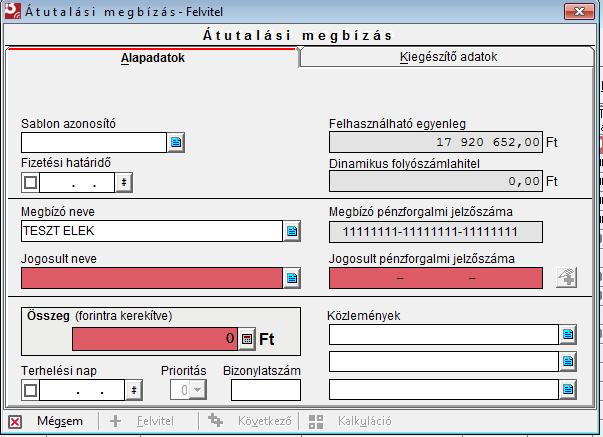Enable the Terhelési nap checkbox
The height and width of the screenshot is (437, 603).
(x=30, y=390)
